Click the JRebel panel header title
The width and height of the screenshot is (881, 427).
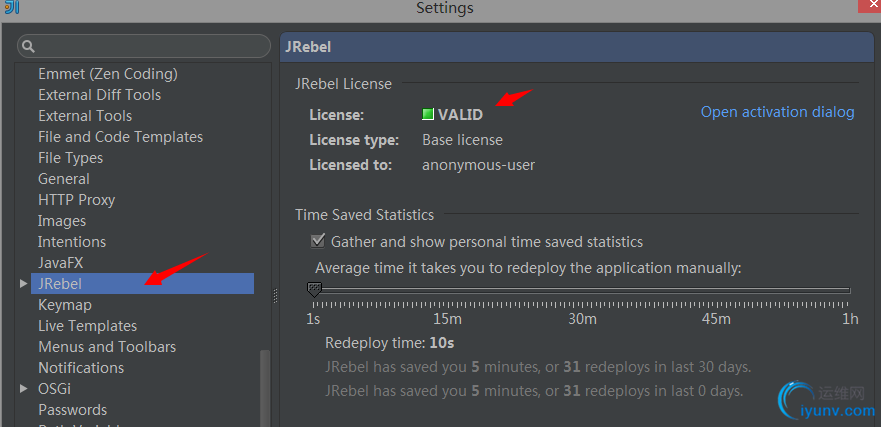click(x=308, y=47)
